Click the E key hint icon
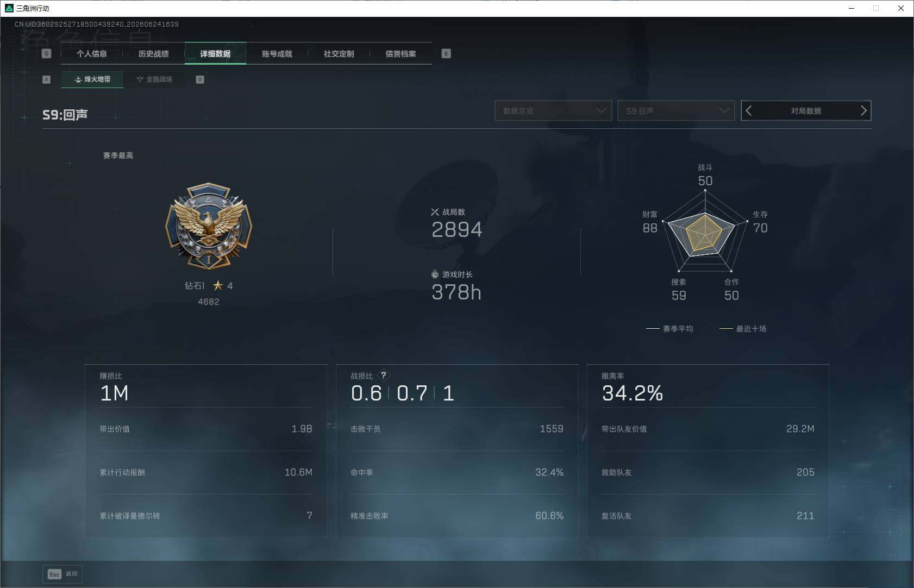The image size is (914, 588). tap(446, 54)
